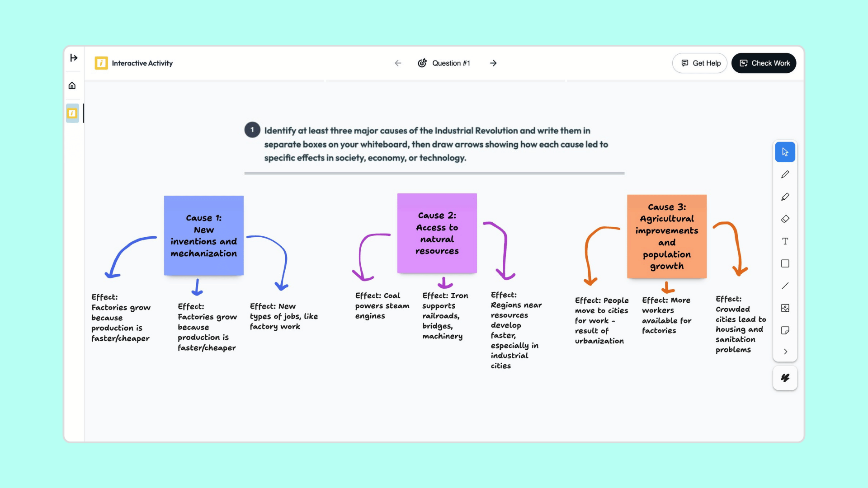868x488 pixels.
Task: Select the rectangle shape tool
Action: (785, 263)
